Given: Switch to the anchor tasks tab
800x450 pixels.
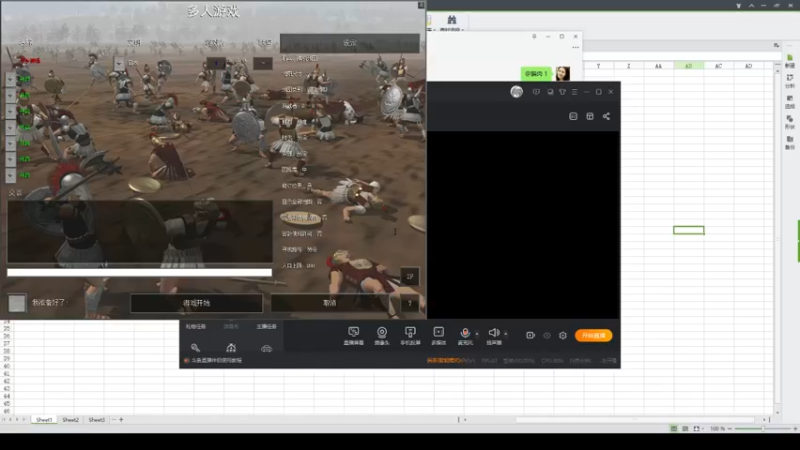Looking at the screenshot, I should click(266, 326).
